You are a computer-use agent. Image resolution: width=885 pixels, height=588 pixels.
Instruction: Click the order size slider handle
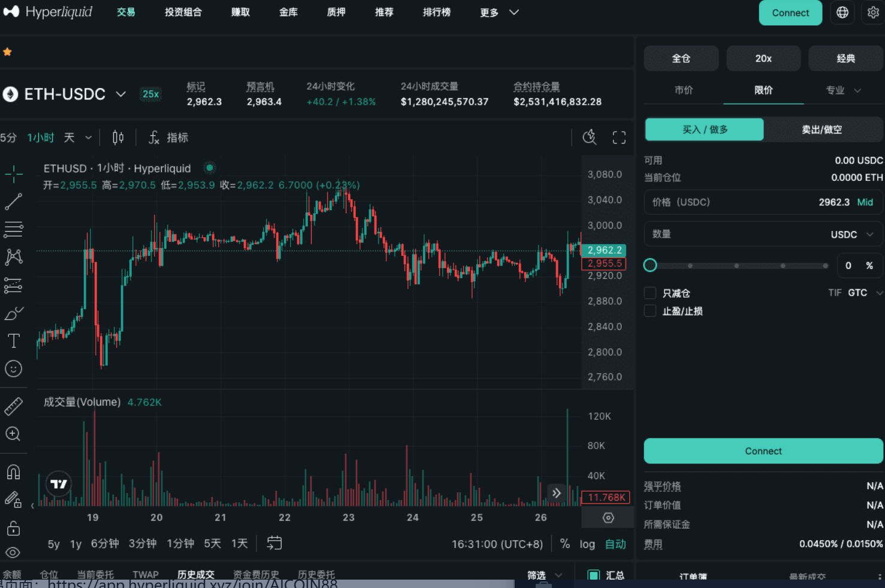(x=650, y=265)
